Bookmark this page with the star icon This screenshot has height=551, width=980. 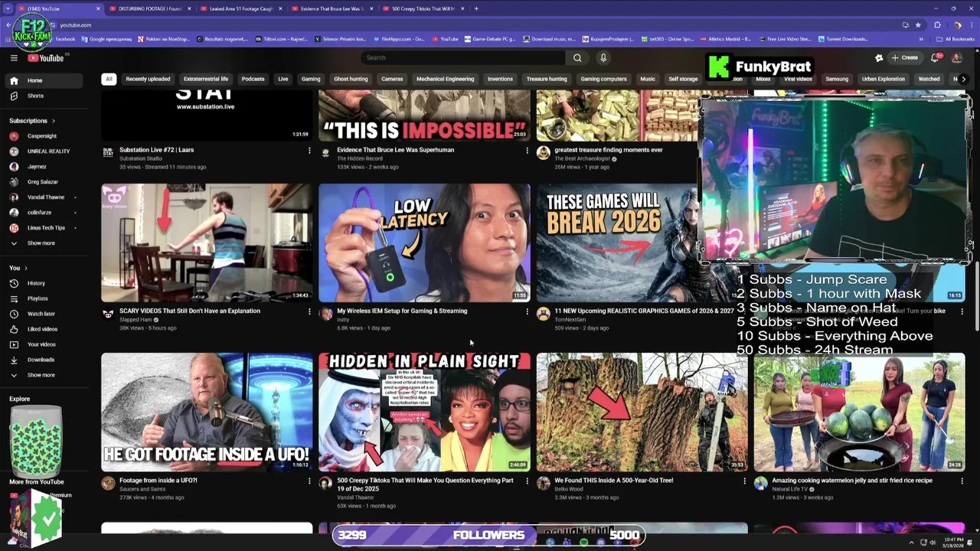[918, 24]
